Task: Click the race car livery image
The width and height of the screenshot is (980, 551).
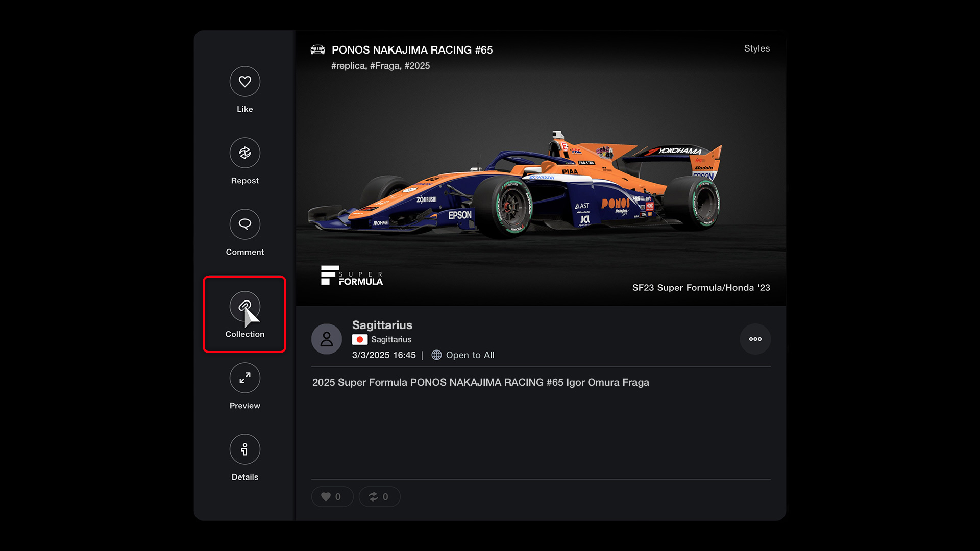Action: click(516, 189)
